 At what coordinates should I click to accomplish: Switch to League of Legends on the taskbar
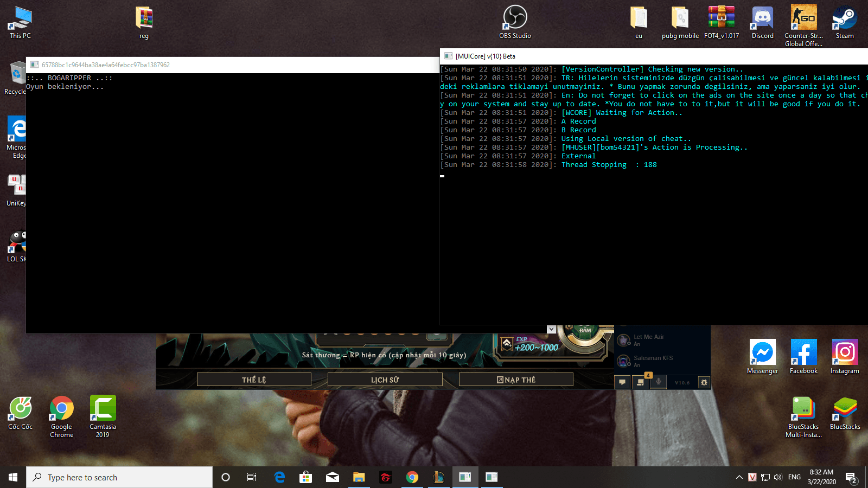[439, 477]
